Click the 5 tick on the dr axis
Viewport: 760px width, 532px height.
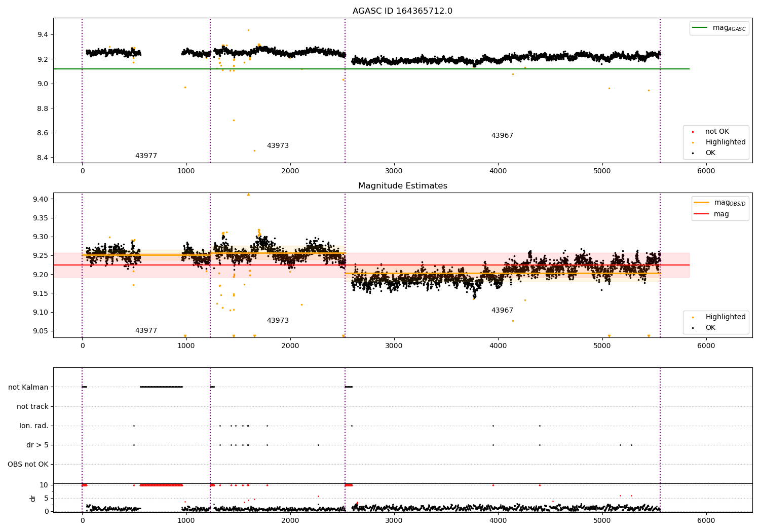tap(46, 499)
